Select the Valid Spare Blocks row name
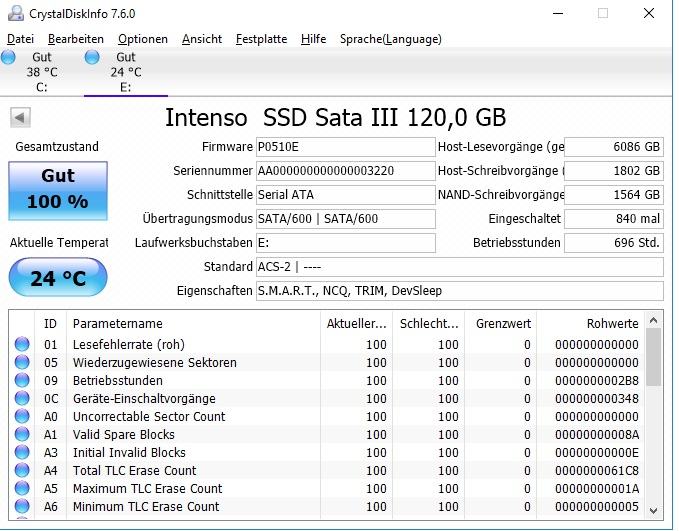 (x=123, y=434)
